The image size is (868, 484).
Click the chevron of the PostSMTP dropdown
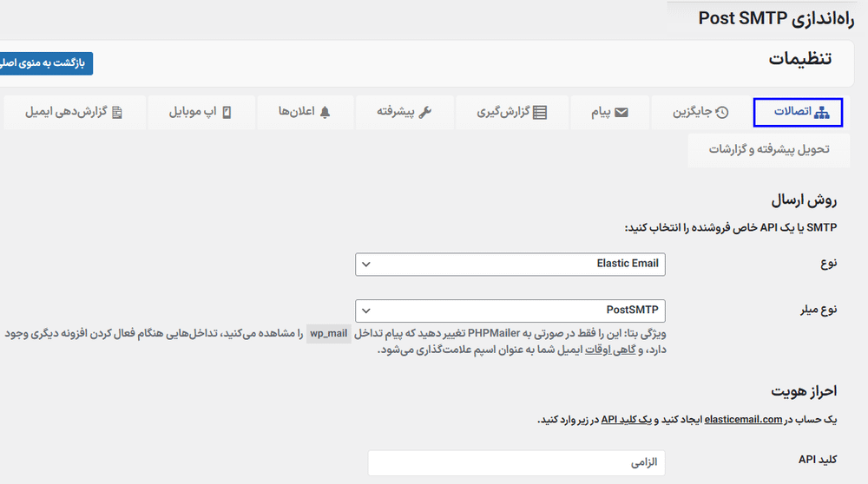click(366, 311)
